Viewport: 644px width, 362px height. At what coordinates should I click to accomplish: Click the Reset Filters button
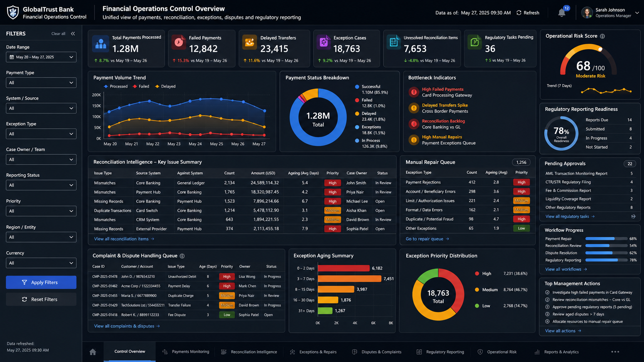coord(41,299)
